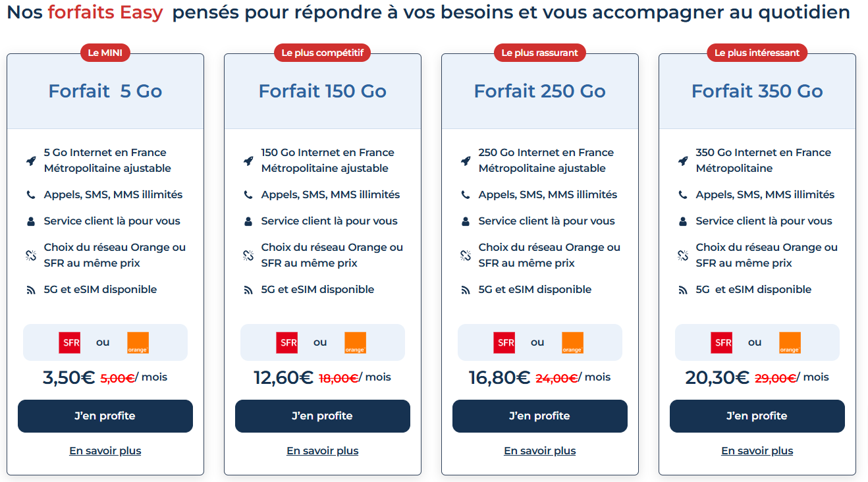The height and width of the screenshot is (482, 868).
Task: Click 'J'en profite' on the Forfait 250 Go plan
Action: [539, 415]
